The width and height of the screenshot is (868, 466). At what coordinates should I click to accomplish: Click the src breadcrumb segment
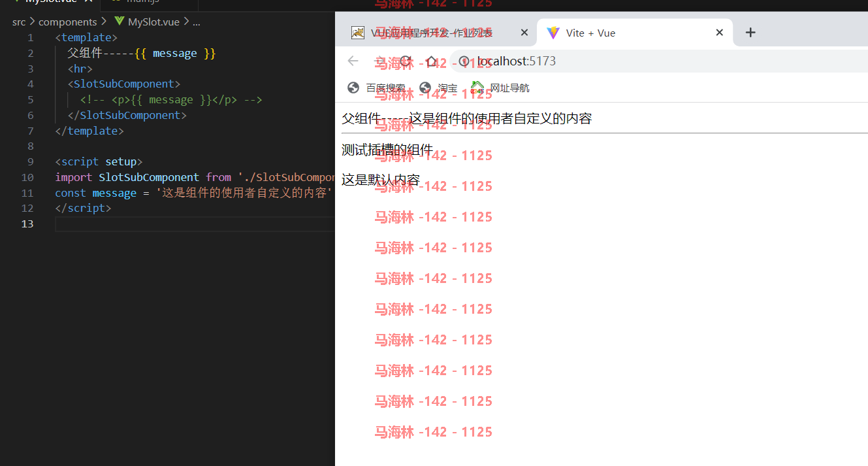click(19, 22)
